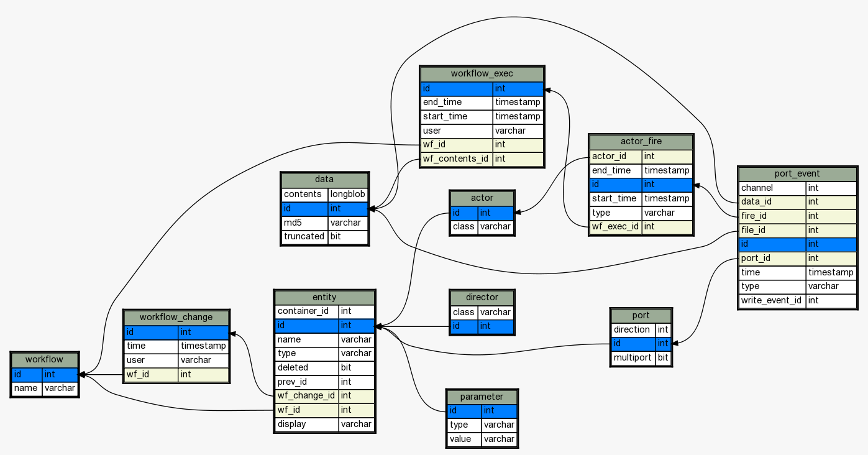The width and height of the screenshot is (868, 455).
Task: Click the port table header
Action: click(x=641, y=316)
